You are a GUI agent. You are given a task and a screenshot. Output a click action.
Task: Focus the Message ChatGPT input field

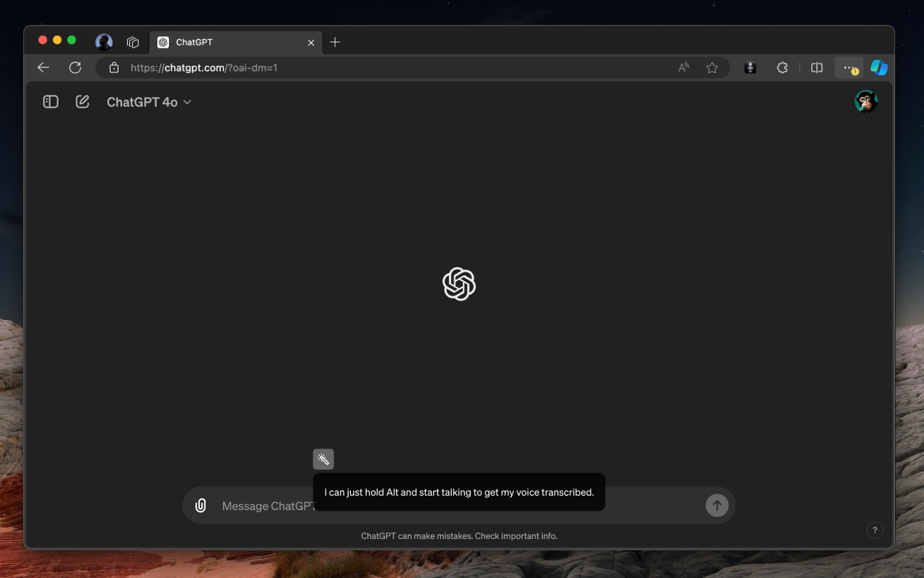[459, 506]
